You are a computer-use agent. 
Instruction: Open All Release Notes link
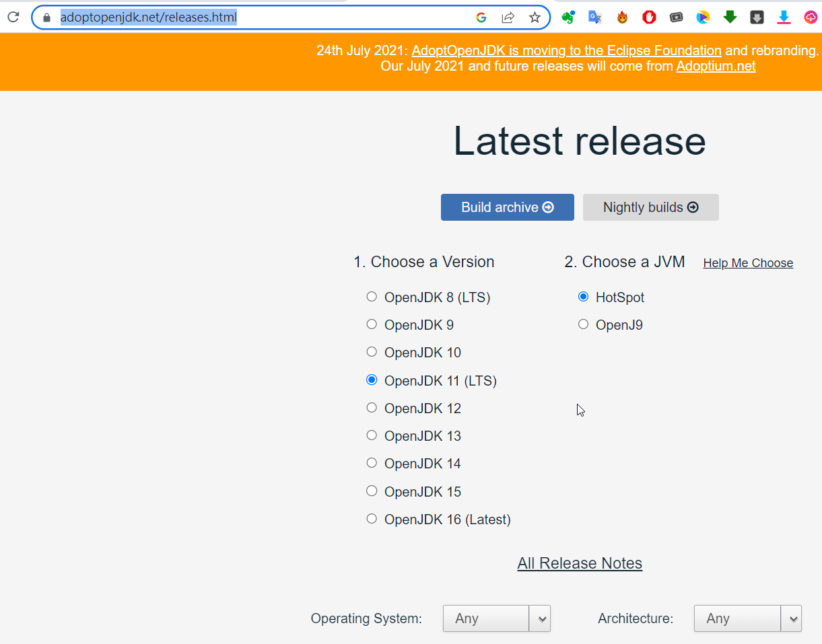580,563
